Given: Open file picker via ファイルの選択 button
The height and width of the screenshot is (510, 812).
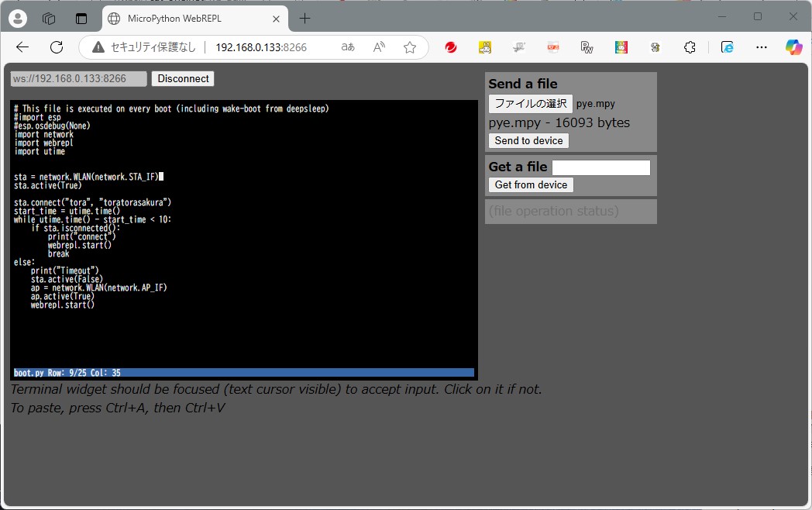Looking at the screenshot, I should (x=529, y=103).
